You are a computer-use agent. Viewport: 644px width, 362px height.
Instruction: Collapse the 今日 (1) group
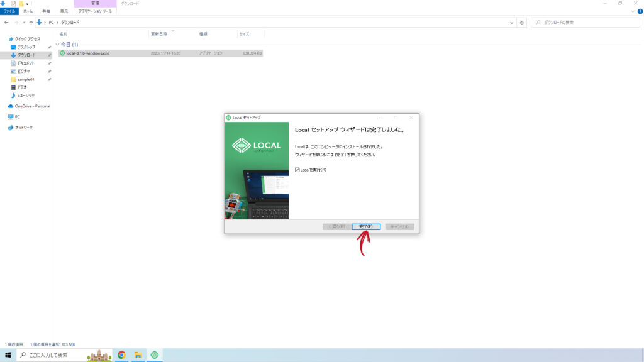[57, 45]
